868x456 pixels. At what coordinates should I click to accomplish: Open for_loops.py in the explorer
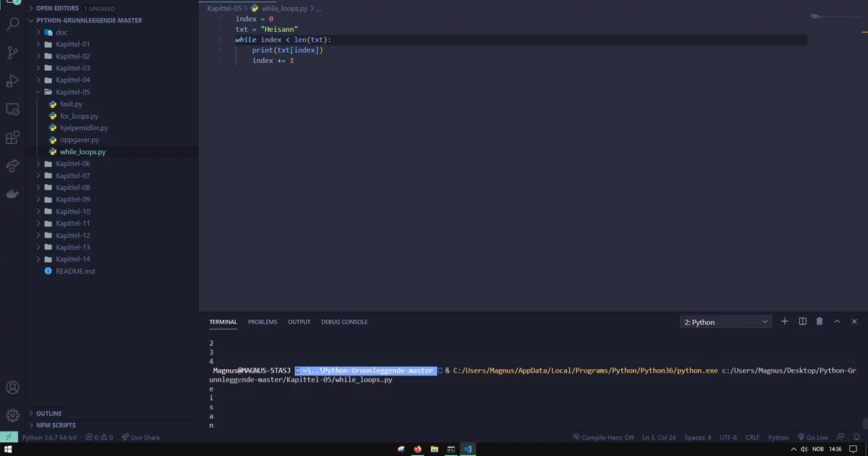pyautogui.click(x=79, y=116)
